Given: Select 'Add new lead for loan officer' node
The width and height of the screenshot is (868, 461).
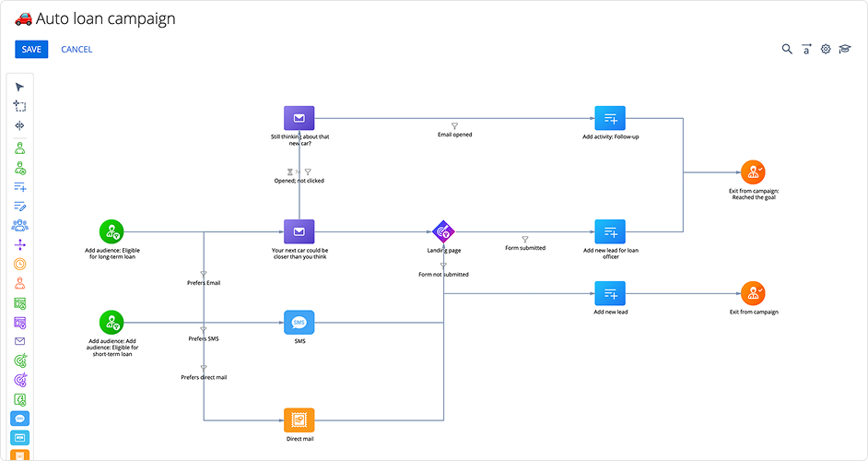Looking at the screenshot, I should (x=610, y=230).
